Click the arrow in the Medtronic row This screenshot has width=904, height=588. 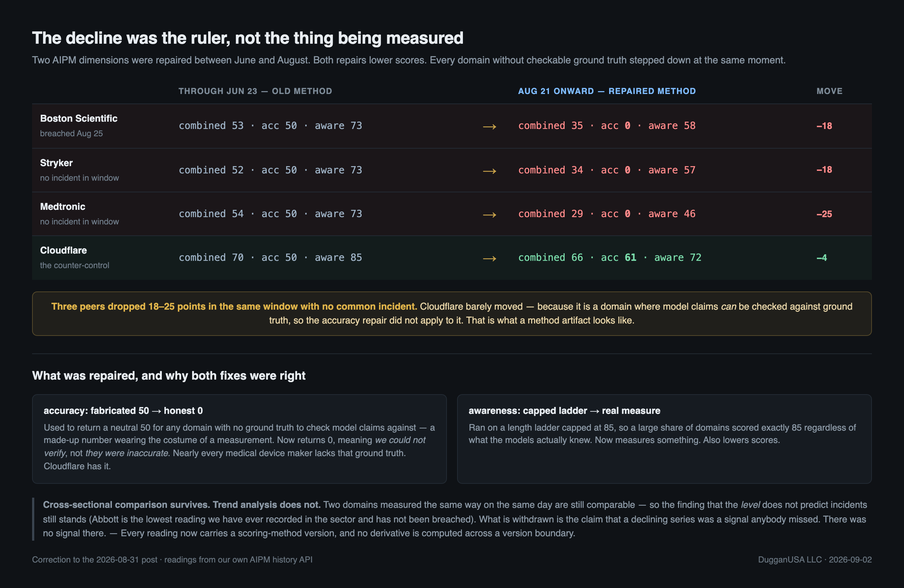tap(489, 215)
